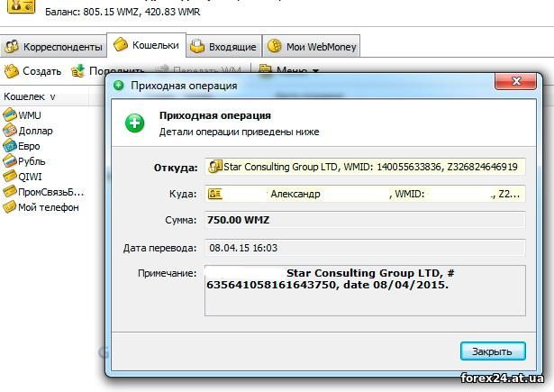Click the Мой телефон wallet name
554x392 pixels.
click(x=49, y=207)
